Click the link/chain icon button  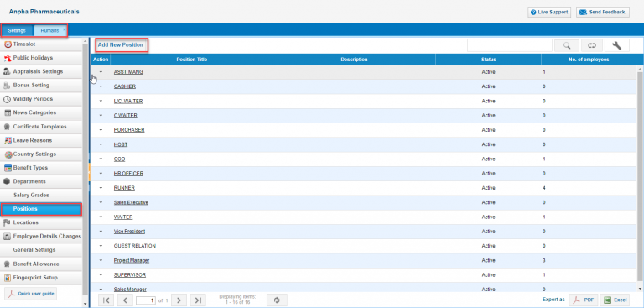point(592,45)
